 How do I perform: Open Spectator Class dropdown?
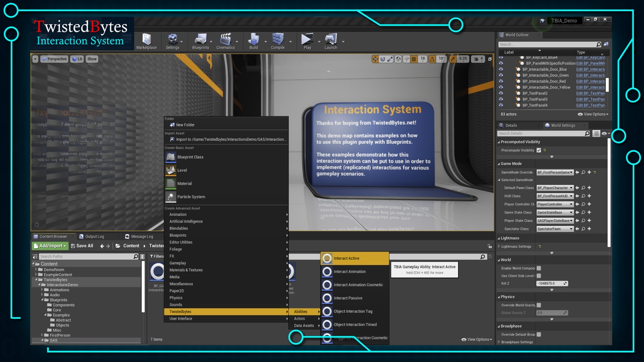tap(555, 229)
